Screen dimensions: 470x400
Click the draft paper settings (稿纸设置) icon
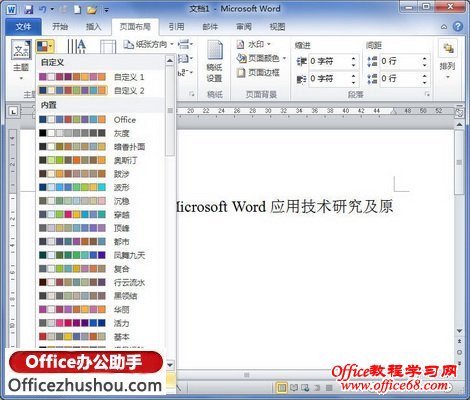point(214,61)
